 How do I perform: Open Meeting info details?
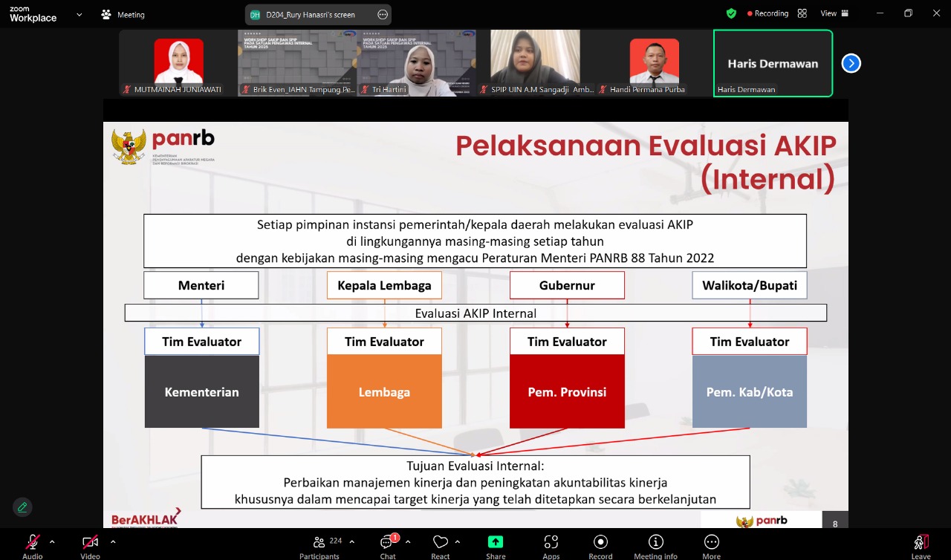[x=655, y=545]
